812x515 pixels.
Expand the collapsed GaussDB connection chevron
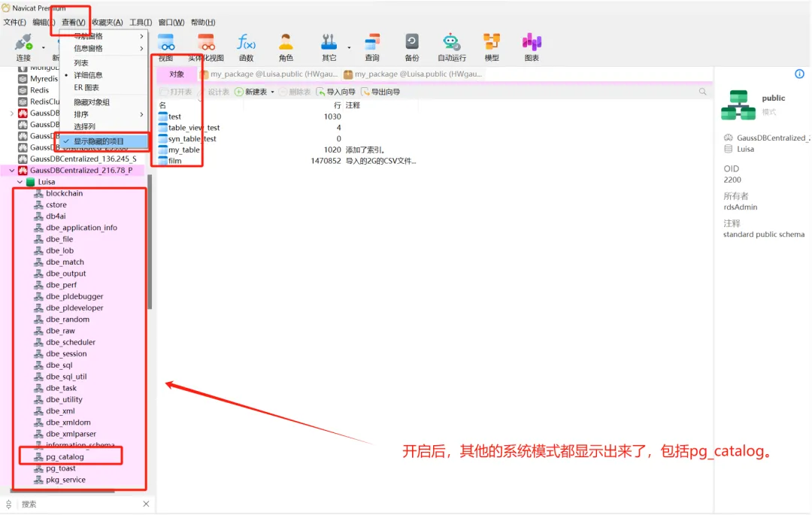point(12,113)
